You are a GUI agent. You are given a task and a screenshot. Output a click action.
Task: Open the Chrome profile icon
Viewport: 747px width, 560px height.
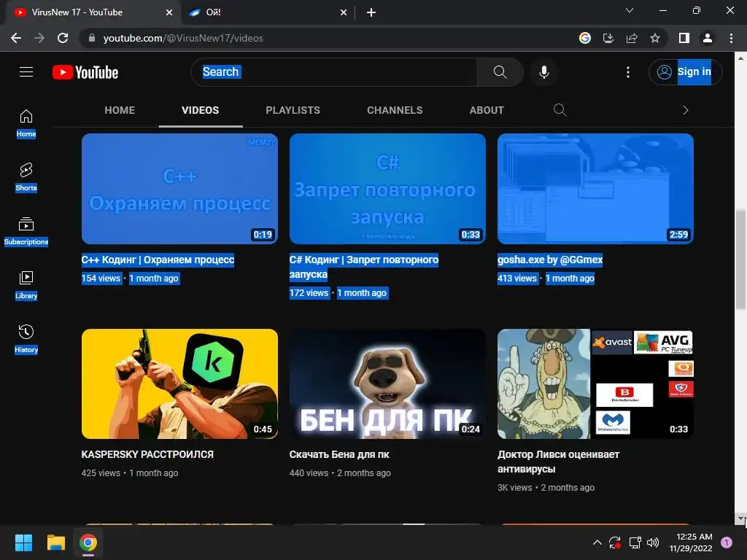(x=708, y=38)
